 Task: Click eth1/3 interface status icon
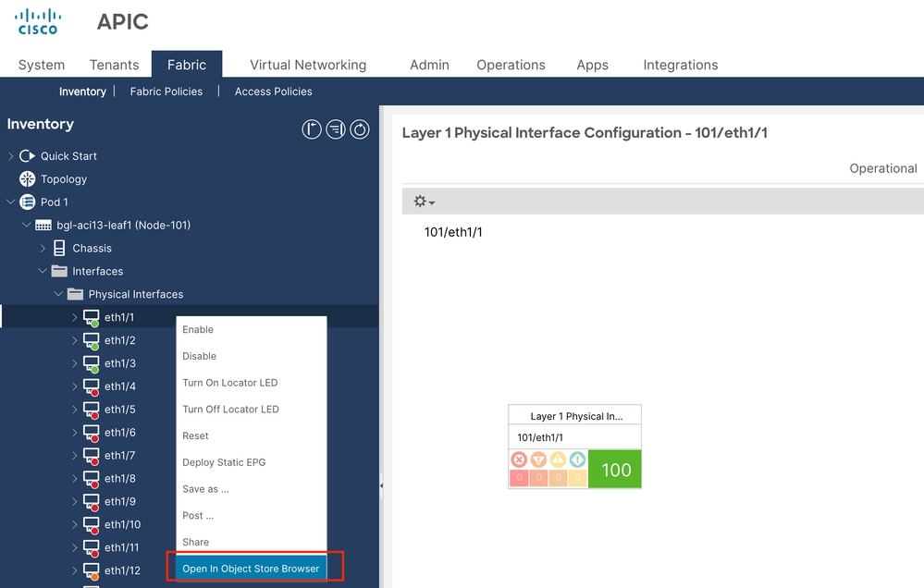click(92, 363)
